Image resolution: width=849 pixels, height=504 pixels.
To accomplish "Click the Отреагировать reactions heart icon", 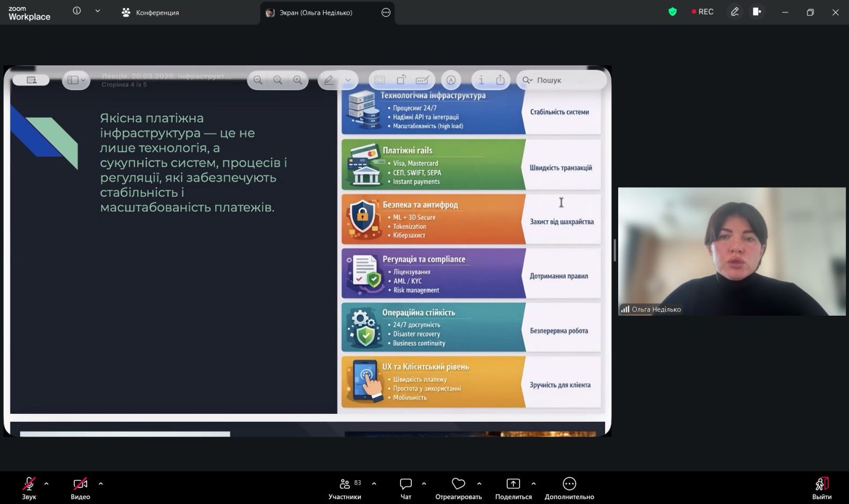I will pyautogui.click(x=458, y=484).
